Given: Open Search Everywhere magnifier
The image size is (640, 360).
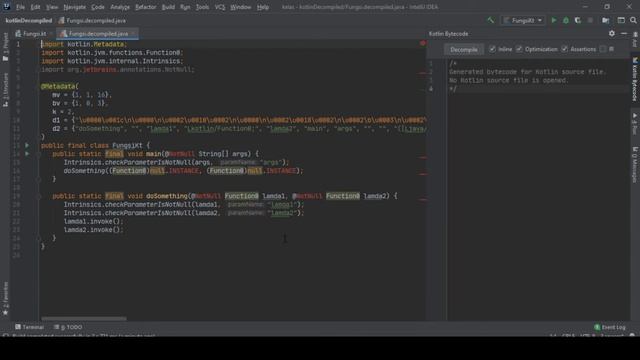Looking at the screenshot, I should (633, 20).
